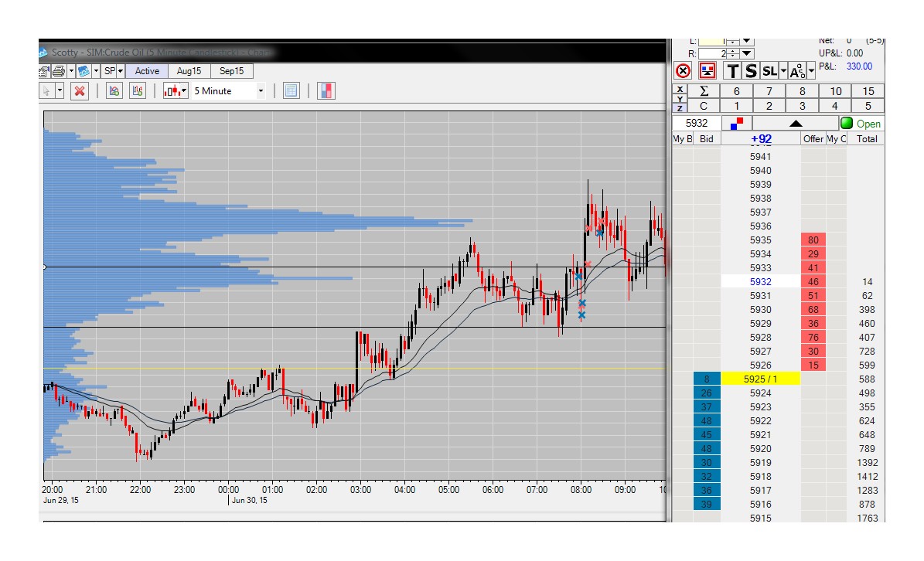The width and height of the screenshot is (924, 561).
Task: Click the quantity 15 button
Action: (x=868, y=91)
